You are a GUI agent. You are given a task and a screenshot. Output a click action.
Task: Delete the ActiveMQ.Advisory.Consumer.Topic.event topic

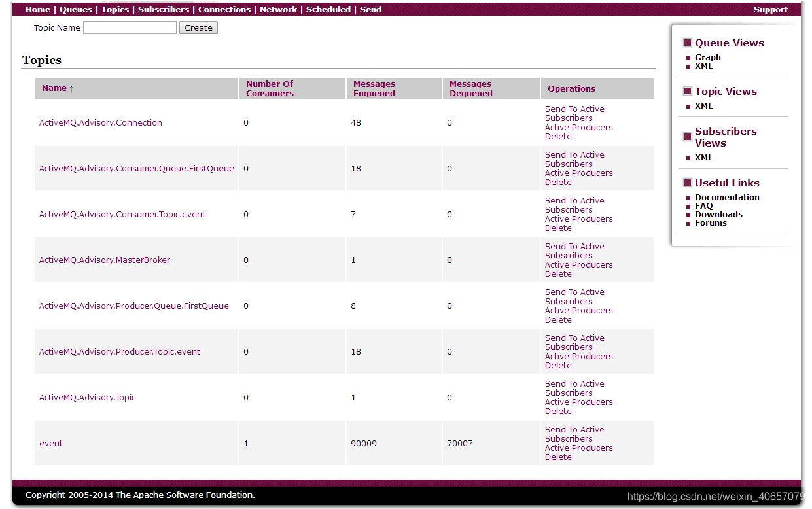(558, 228)
